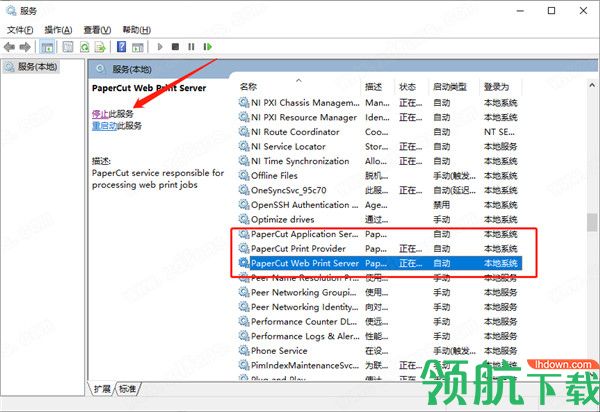Select the NI PXI Chassis Manager service row

click(x=379, y=103)
